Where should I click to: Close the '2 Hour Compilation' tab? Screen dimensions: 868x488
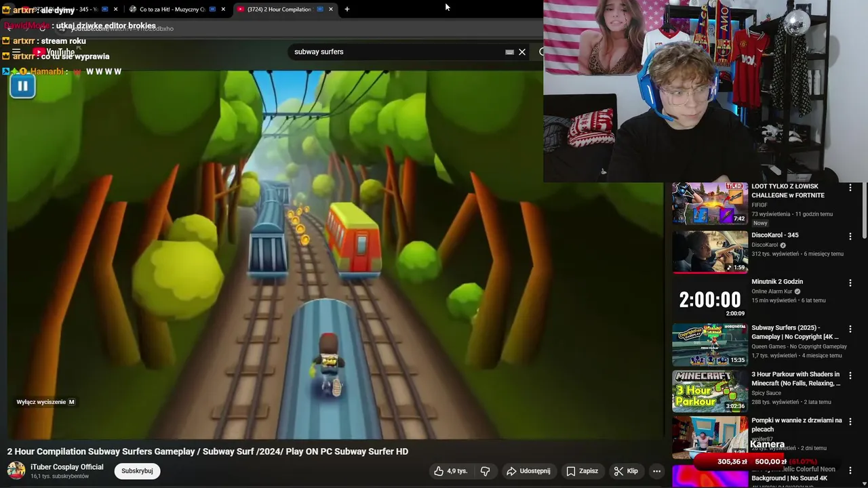coord(331,9)
